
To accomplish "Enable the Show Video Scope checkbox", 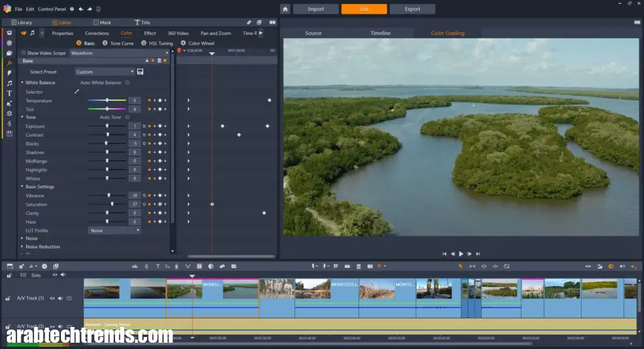I will 24,53.
